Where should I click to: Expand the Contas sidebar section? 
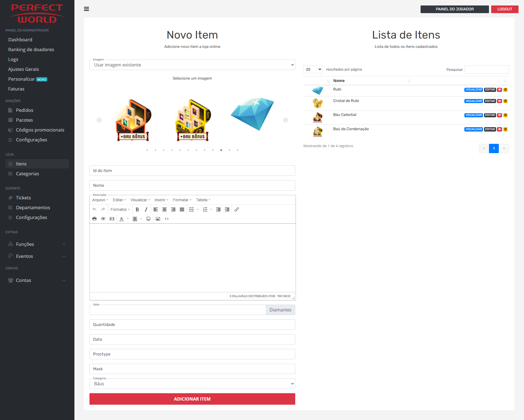(x=37, y=280)
